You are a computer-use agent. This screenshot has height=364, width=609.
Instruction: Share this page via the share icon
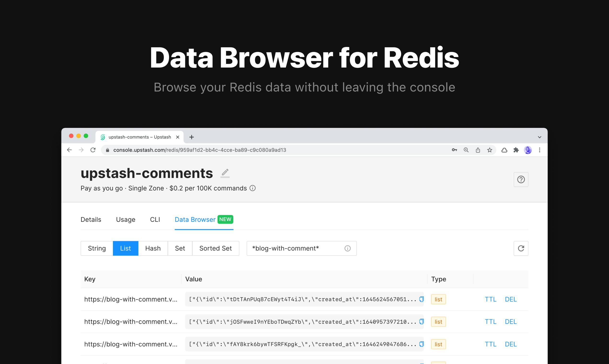478,150
